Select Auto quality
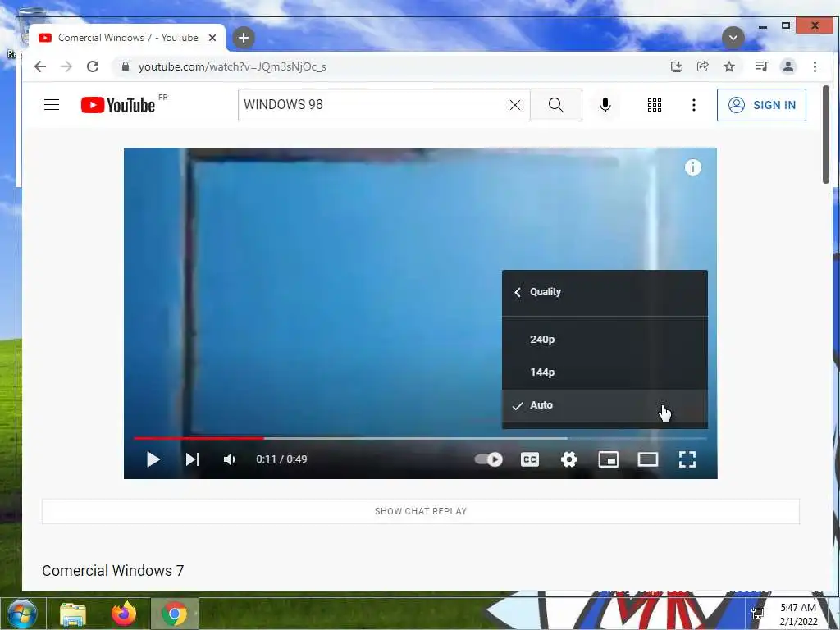840x630 pixels. (x=605, y=405)
